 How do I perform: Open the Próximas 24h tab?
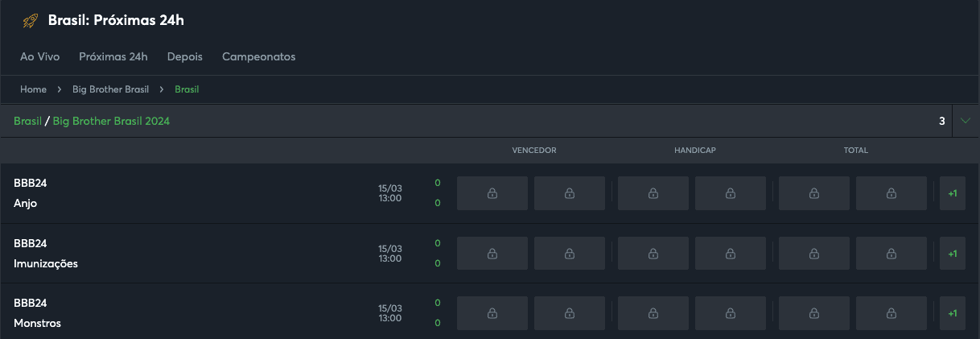coord(113,57)
